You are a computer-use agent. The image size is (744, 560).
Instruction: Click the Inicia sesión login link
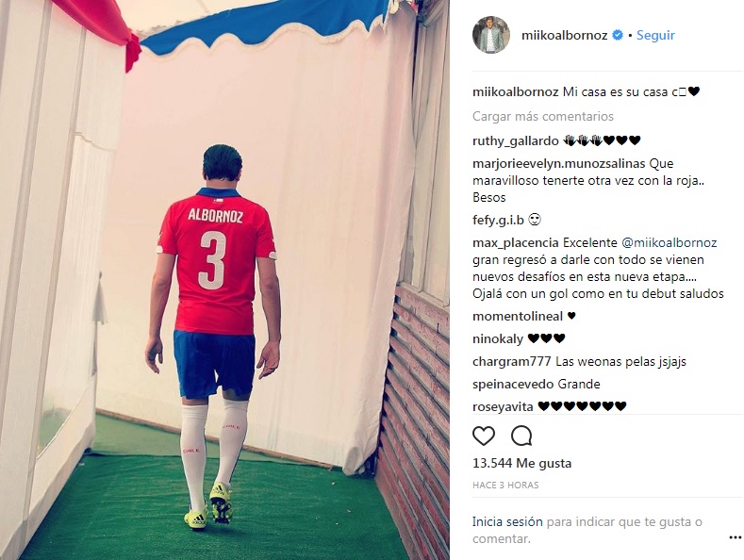(x=507, y=521)
